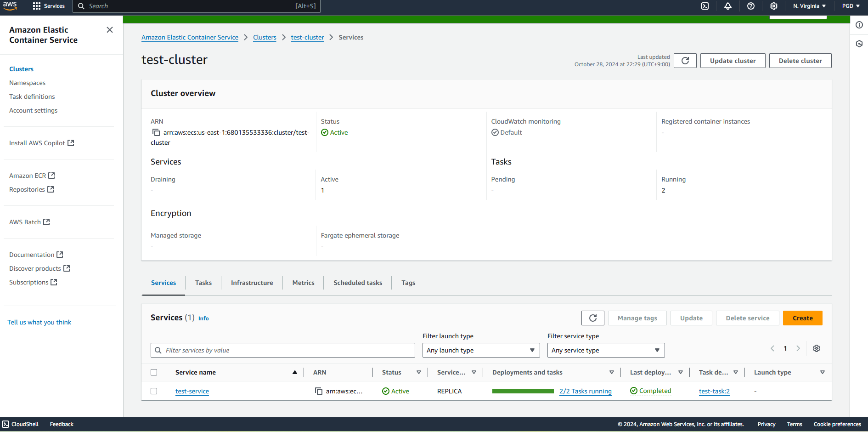
Task: Open Namespaces in the side navigation
Action: click(x=28, y=83)
